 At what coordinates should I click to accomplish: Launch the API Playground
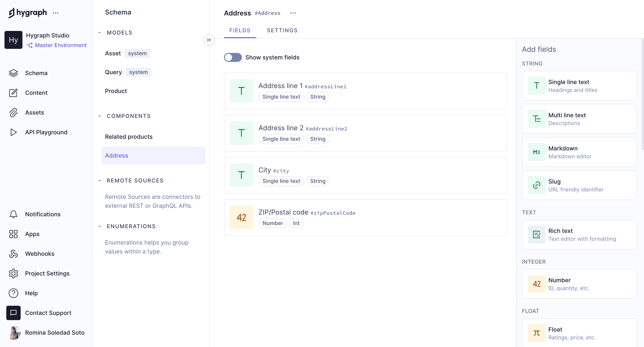pos(46,132)
